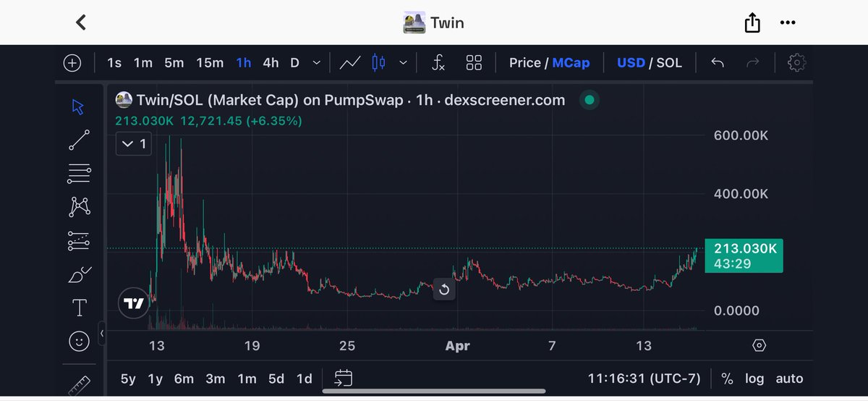Image resolution: width=868 pixels, height=401 pixels.
Task: Set date range to 5d
Action: (x=276, y=379)
